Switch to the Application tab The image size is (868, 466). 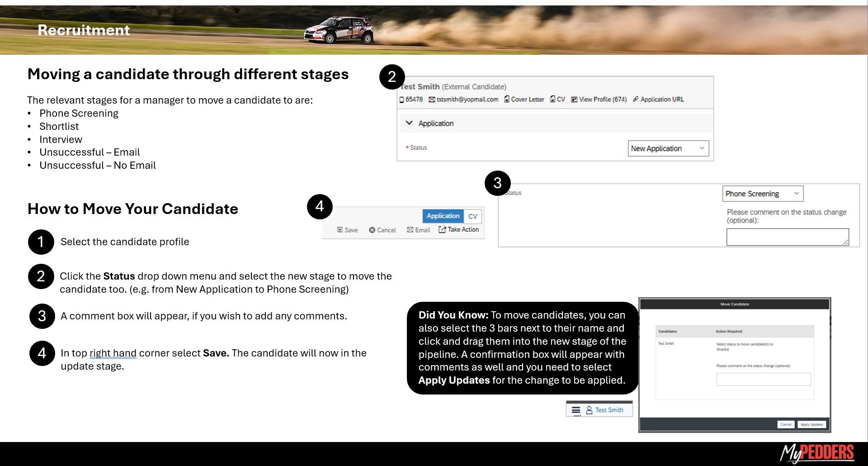tap(443, 216)
